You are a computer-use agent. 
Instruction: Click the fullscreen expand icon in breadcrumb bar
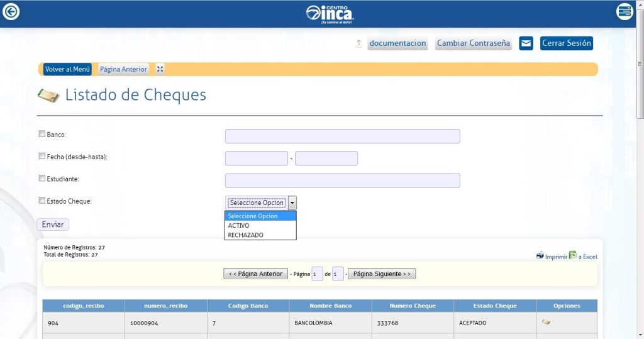click(160, 69)
